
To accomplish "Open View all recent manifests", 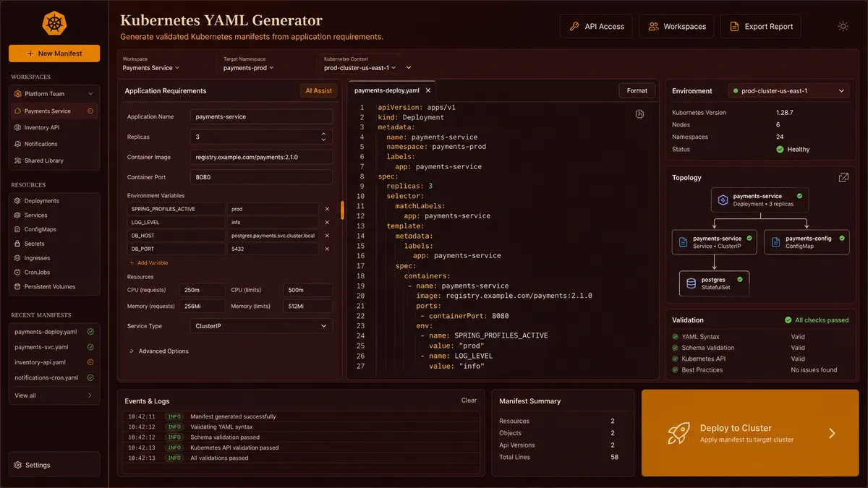I will pos(54,395).
